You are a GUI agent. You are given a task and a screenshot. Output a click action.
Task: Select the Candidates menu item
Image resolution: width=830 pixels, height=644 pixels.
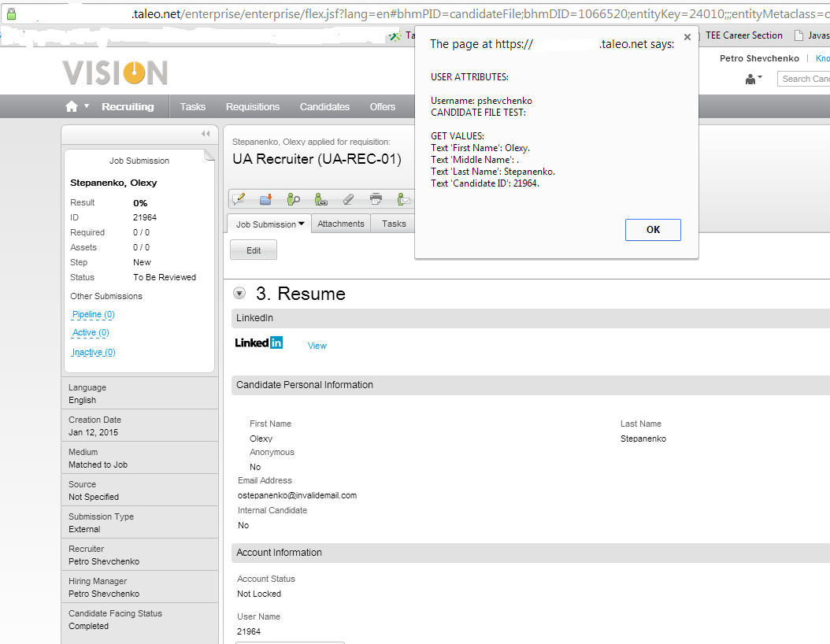click(x=324, y=106)
